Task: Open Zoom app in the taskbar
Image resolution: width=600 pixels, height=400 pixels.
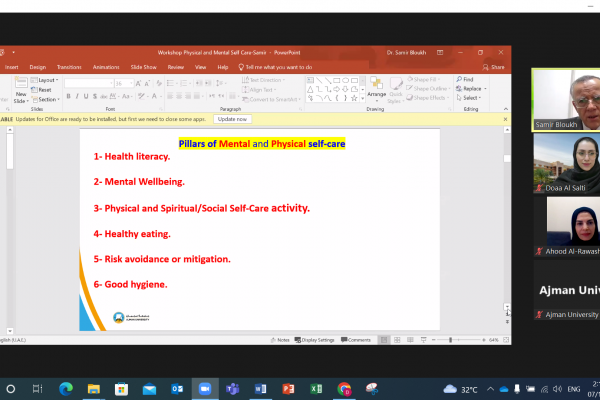Action: click(206, 388)
